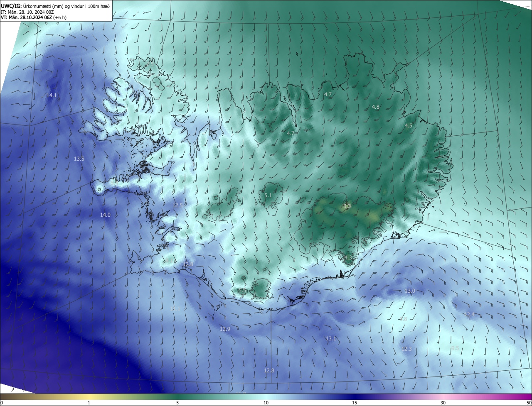The height and width of the screenshot is (406, 532).
Task: Click the 3.3 value label on the glacier
Action: tap(347, 206)
